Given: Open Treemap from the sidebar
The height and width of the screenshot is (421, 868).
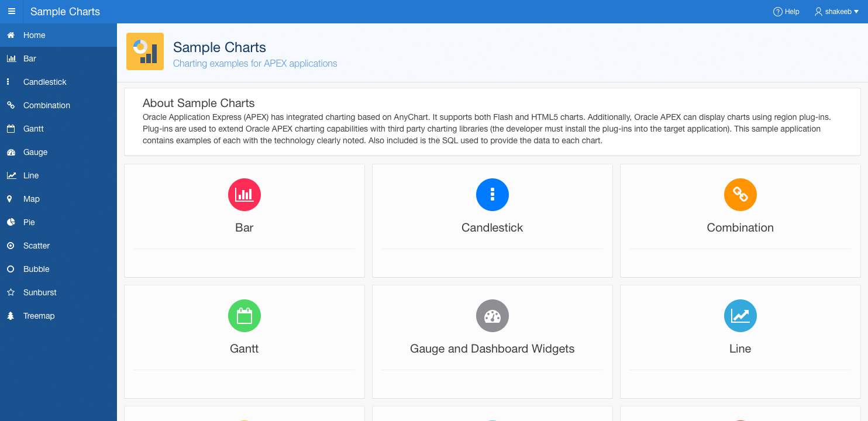Looking at the screenshot, I should click(x=39, y=316).
